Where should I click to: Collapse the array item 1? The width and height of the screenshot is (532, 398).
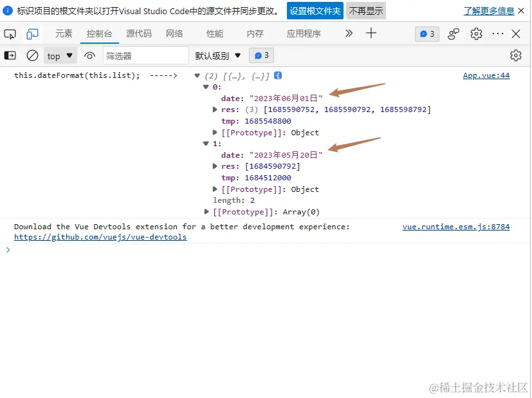(206, 144)
